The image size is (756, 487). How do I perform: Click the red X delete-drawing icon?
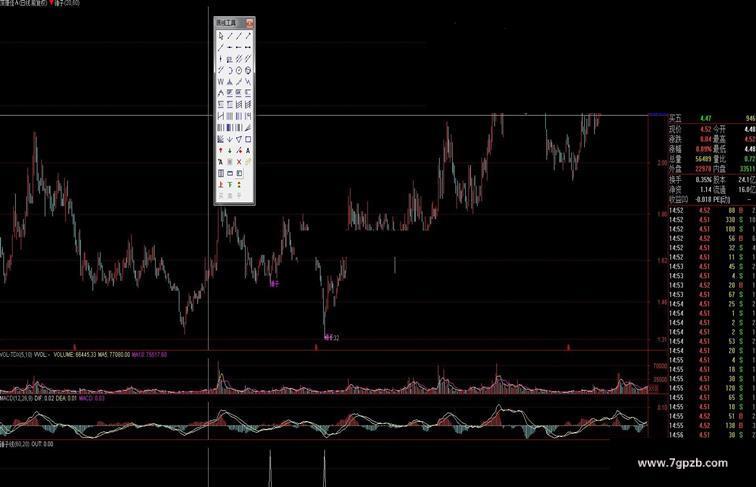pos(239,162)
